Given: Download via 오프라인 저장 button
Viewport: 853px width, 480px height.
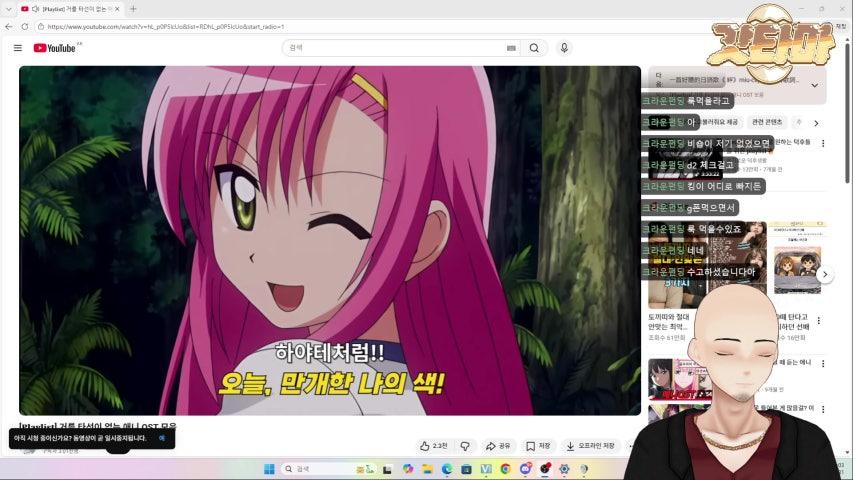Looking at the screenshot, I should pos(590,446).
